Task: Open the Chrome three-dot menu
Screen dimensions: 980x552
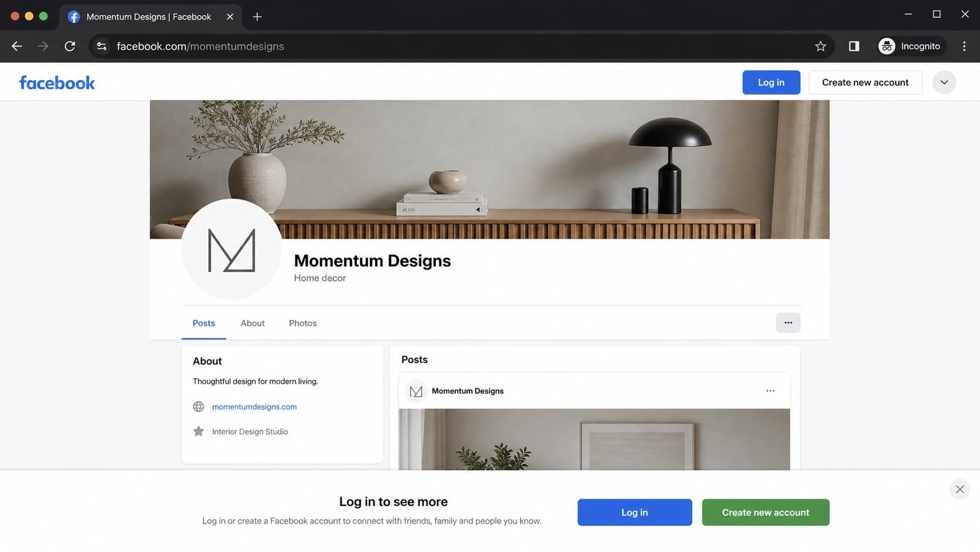Action: click(x=964, y=46)
